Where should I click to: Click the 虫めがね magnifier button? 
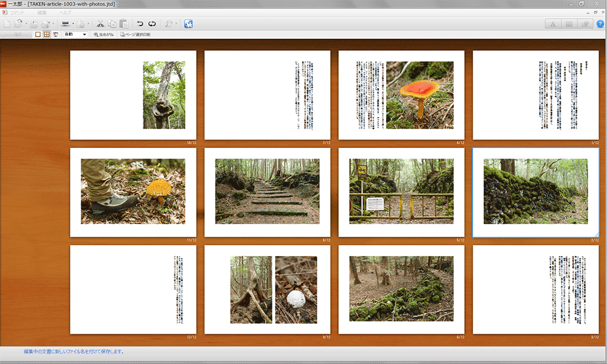tap(104, 35)
